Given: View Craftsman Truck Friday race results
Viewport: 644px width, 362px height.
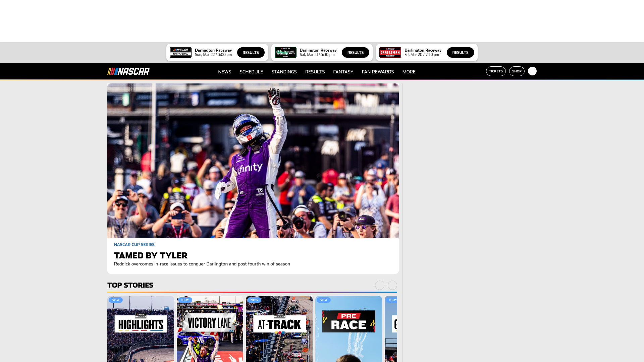Looking at the screenshot, I should 460,53.
